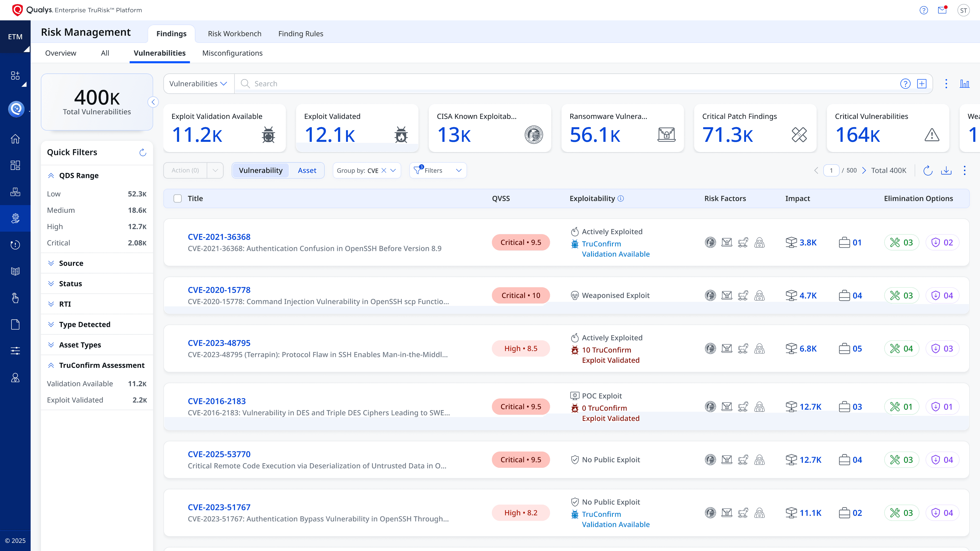Collapse the left filter panel arrow
980x551 pixels.
153,102
